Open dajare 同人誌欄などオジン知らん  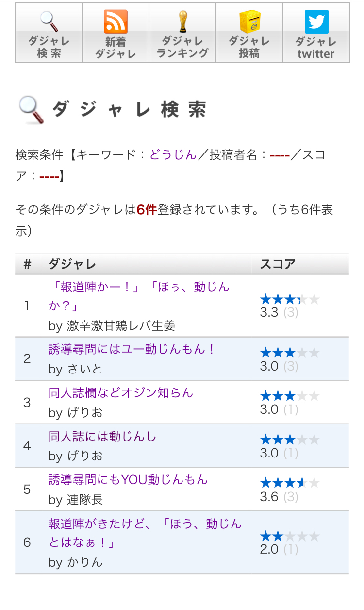point(121,393)
